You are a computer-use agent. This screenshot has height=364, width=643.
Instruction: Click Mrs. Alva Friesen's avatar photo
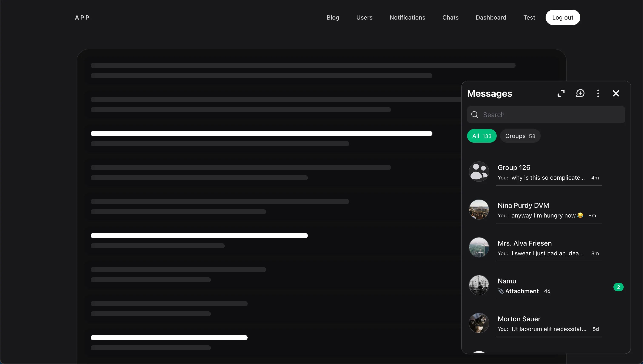point(479,247)
